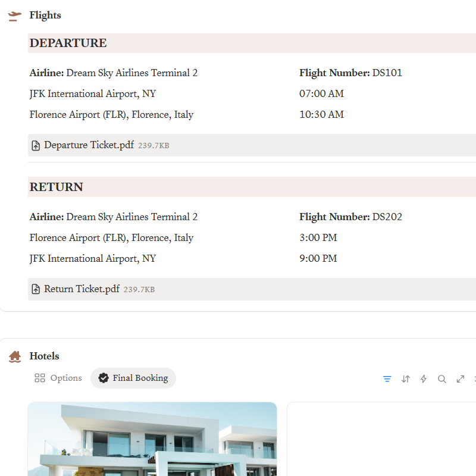Open search in Hotels database
Viewport: 476px width, 476px height.
point(442,379)
